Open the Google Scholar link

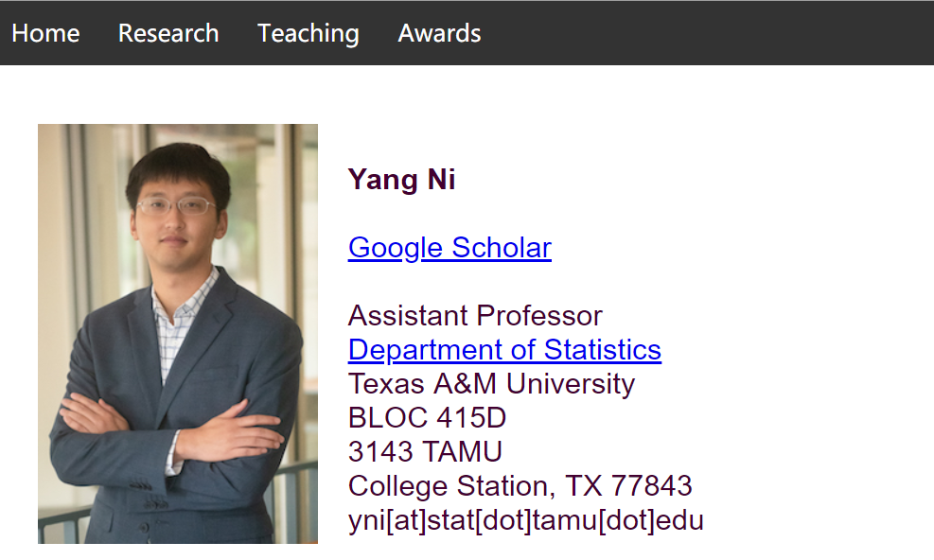[x=449, y=248]
